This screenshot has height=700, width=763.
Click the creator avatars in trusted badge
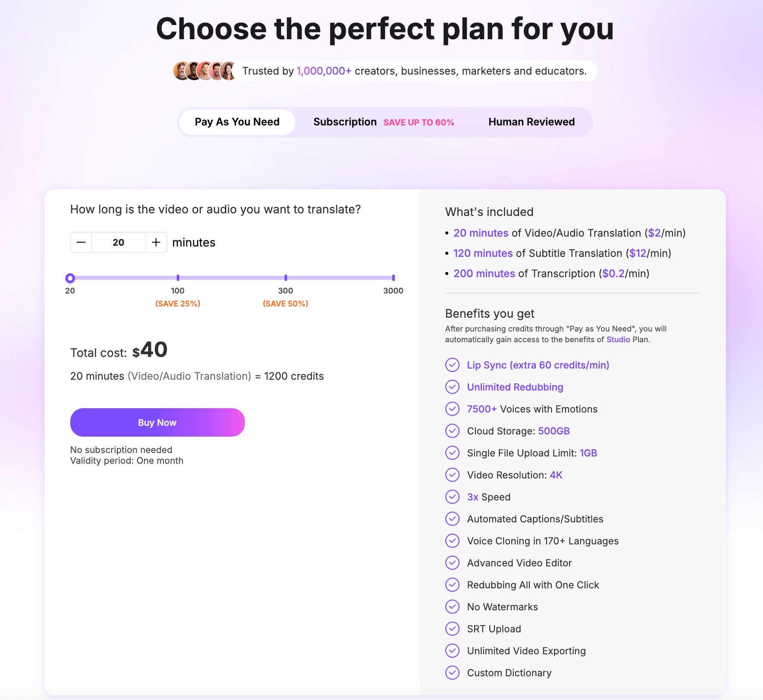[x=203, y=70]
